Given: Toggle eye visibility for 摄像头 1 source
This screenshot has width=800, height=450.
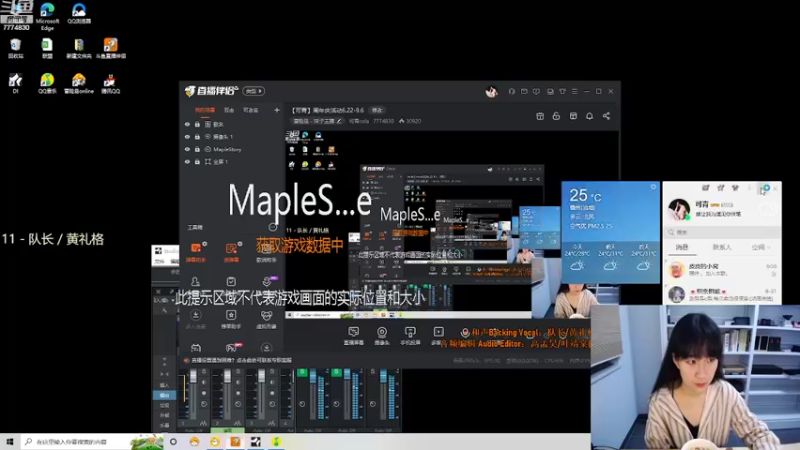Looking at the screenshot, I should tap(187, 137).
